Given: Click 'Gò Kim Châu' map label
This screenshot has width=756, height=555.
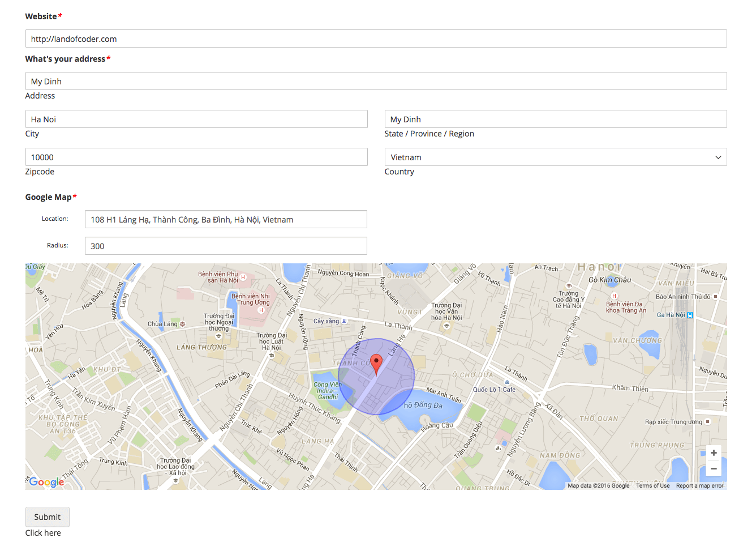Looking at the screenshot, I should point(609,280).
